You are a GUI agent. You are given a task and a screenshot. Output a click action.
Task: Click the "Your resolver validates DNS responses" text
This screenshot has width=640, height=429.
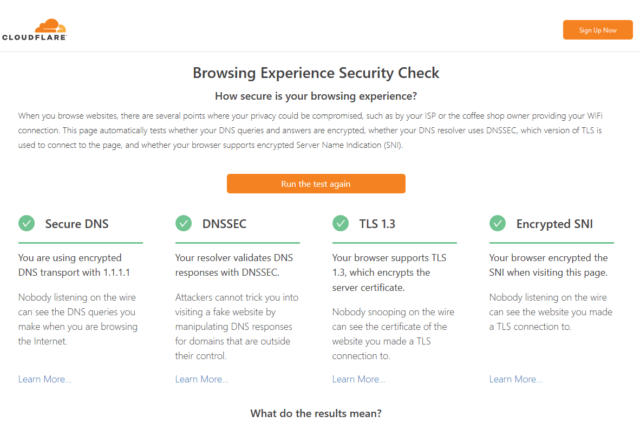(x=235, y=265)
